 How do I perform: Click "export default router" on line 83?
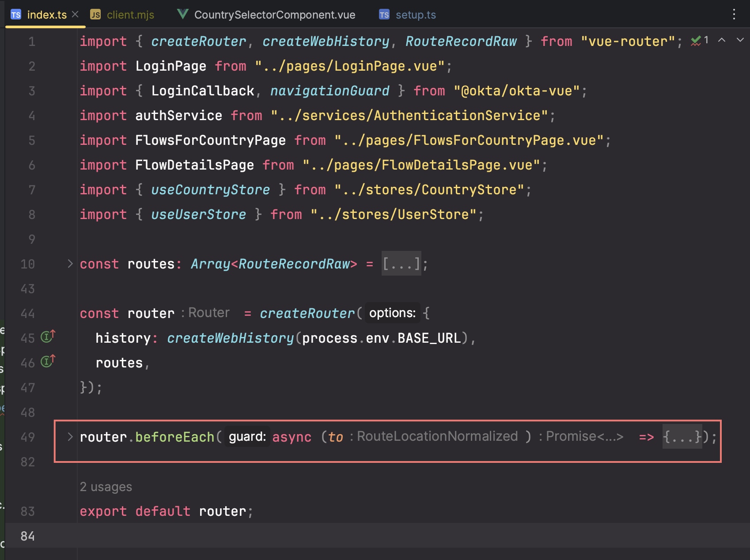(x=163, y=511)
